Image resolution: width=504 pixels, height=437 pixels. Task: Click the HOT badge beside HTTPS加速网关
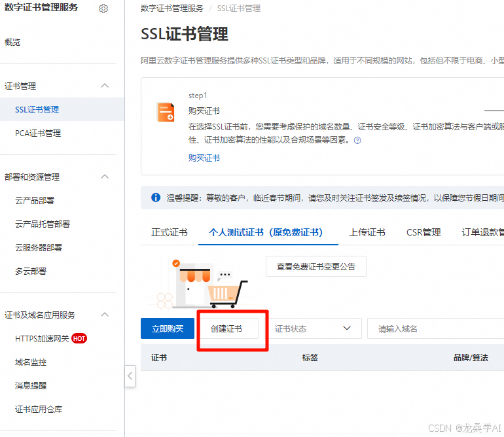point(79,338)
